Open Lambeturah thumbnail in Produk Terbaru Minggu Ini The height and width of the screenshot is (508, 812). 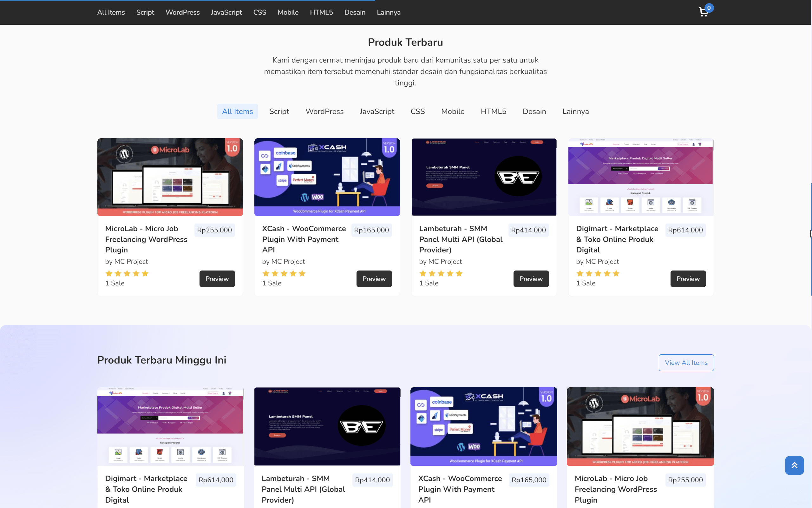tap(327, 426)
